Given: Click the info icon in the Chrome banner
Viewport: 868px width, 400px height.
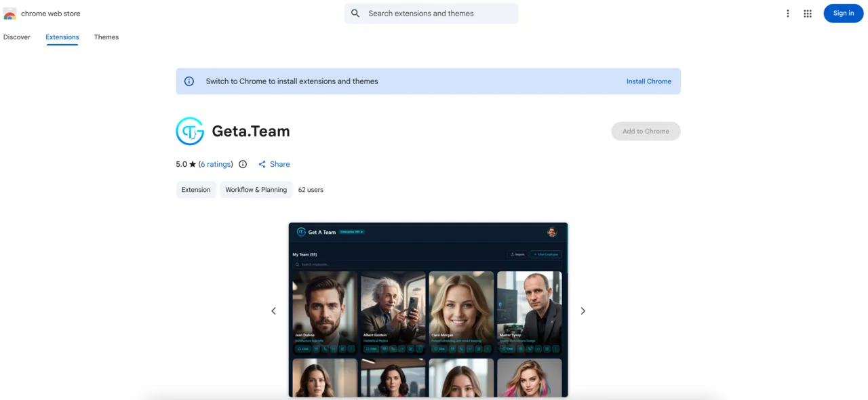Looking at the screenshot, I should (189, 81).
